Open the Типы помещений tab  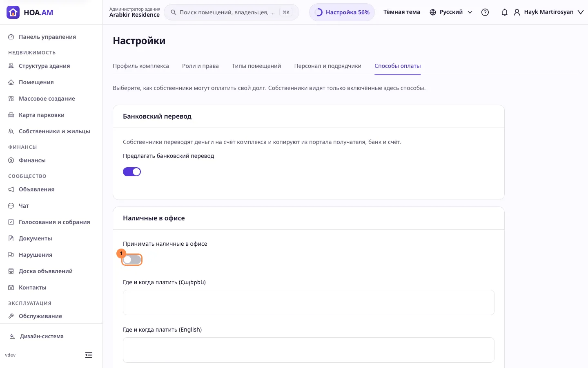pos(256,66)
